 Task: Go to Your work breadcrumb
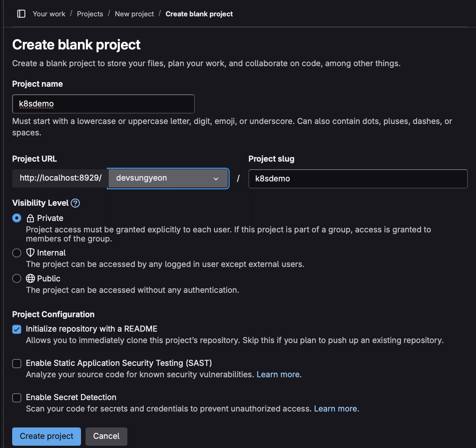pyautogui.click(x=49, y=14)
